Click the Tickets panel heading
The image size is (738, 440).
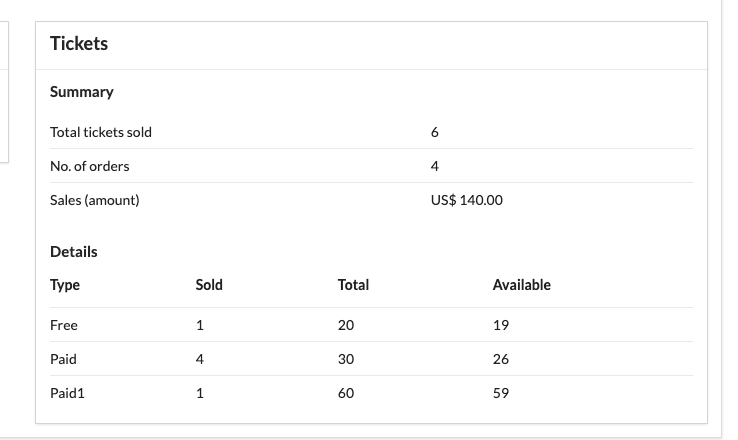(x=79, y=44)
